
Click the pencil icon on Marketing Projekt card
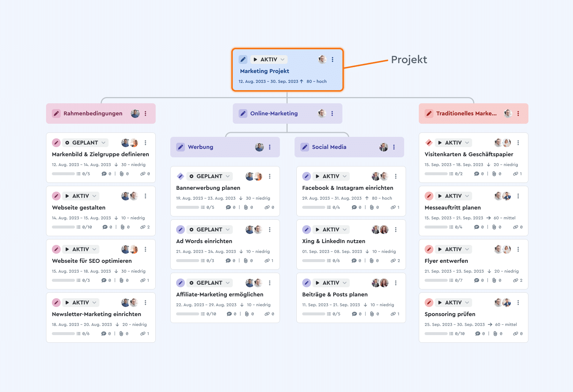[x=243, y=59]
